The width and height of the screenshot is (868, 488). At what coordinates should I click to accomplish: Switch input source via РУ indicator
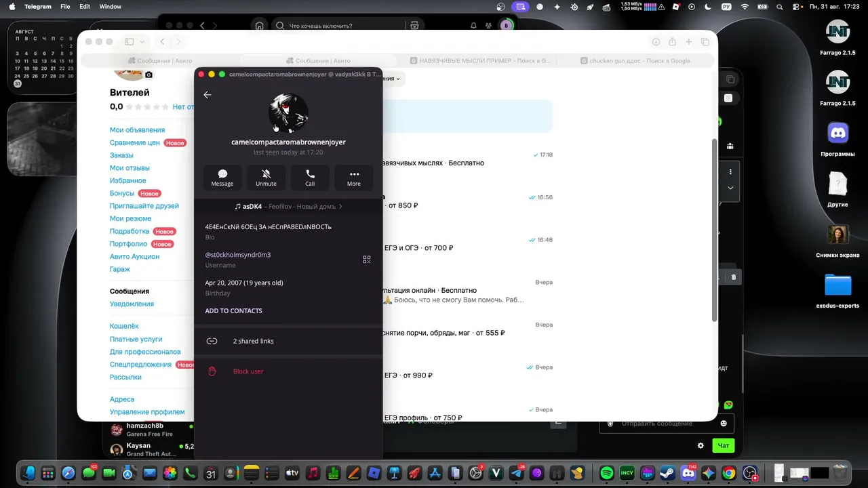point(726,7)
